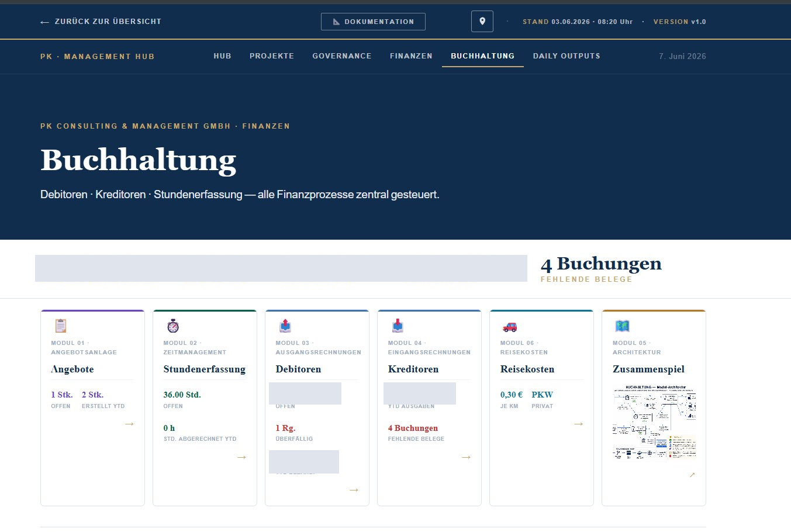
Task: Open the Kreditoren card arrow
Action: click(466, 457)
